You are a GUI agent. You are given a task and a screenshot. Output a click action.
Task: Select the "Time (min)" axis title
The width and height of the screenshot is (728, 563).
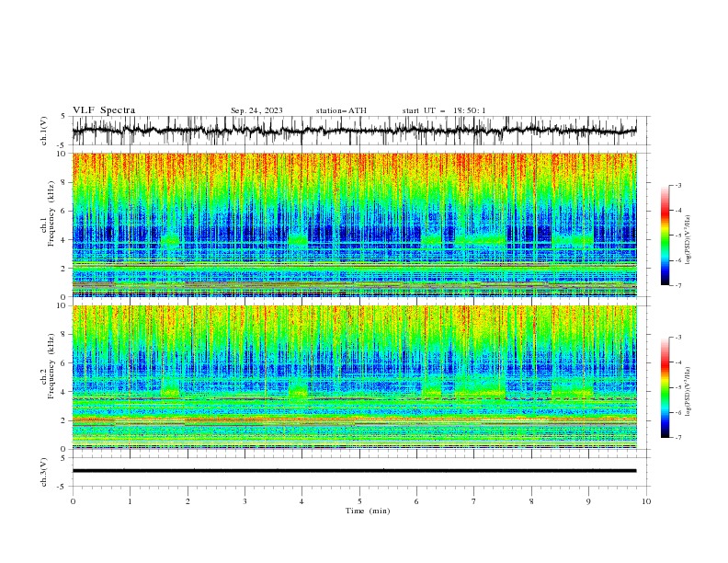[368, 511]
